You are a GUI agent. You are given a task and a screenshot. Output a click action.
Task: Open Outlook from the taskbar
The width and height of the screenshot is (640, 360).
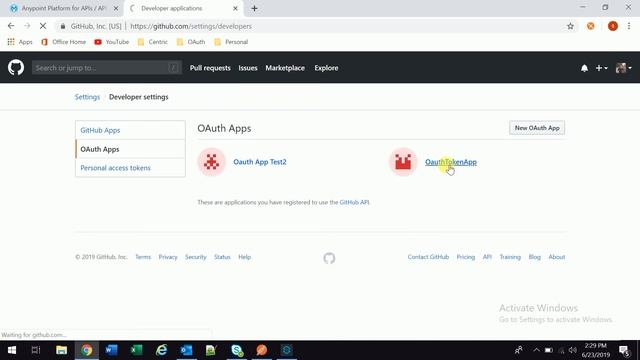coord(187,350)
